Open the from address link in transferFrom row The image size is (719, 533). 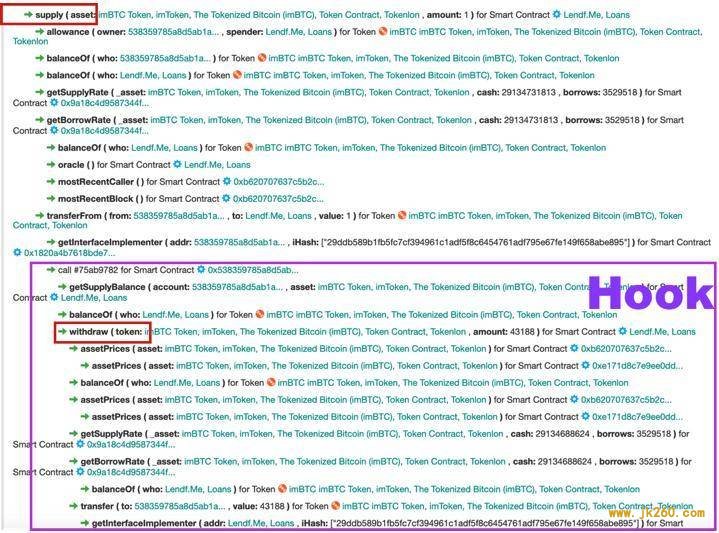pos(179,216)
